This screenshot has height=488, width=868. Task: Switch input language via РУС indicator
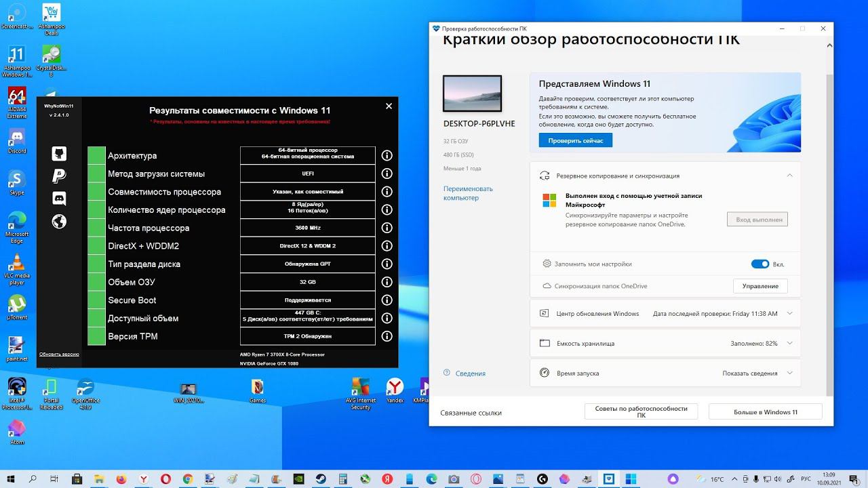click(x=806, y=479)
